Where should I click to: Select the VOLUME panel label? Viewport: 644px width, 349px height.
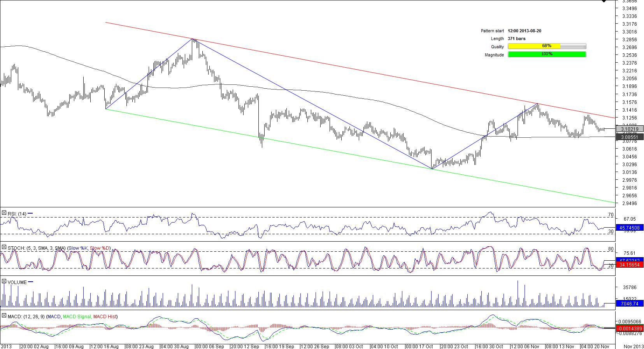pos(17,282)
